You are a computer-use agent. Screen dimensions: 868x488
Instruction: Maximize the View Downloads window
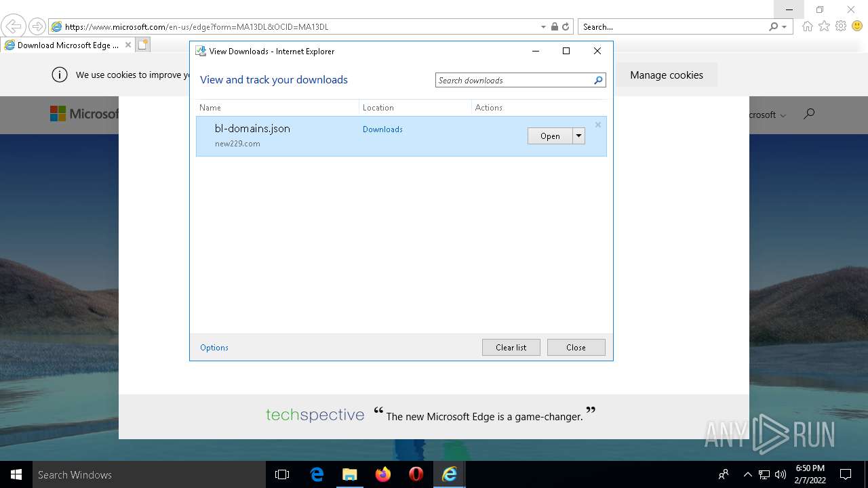(x=566, y=51)
